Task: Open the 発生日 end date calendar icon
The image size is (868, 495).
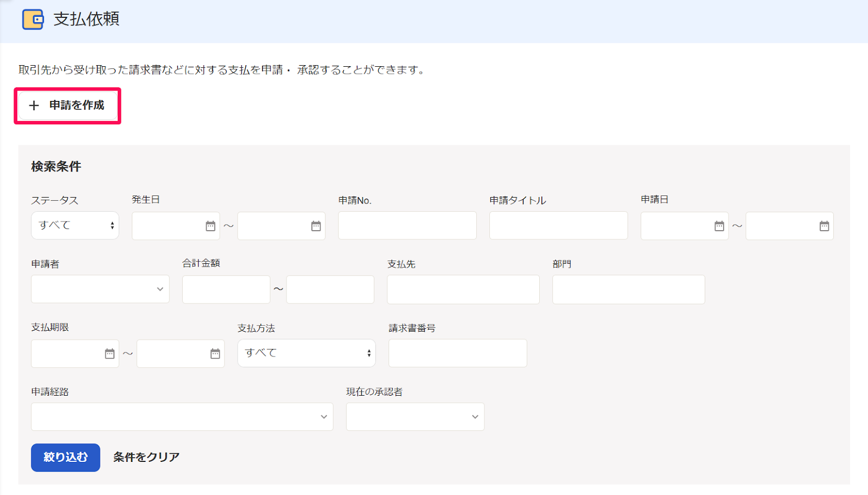Action: point(316,226)
